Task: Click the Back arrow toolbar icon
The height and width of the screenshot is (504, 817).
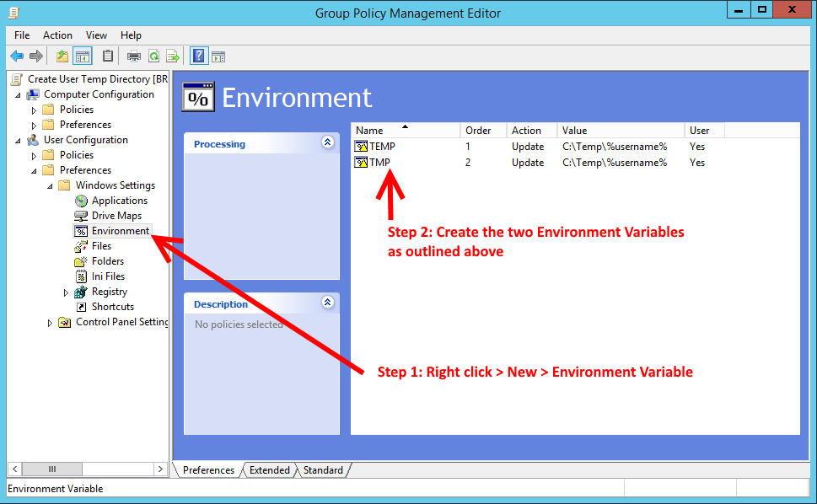Action: point(17,56)
